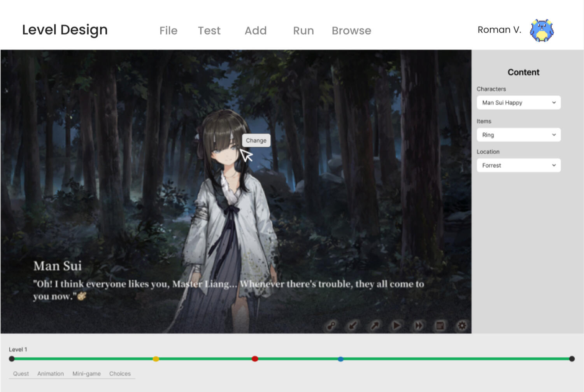The height and width of the screenshot is (392, 584).
Task: Open the Test menu
Action: 209,31
